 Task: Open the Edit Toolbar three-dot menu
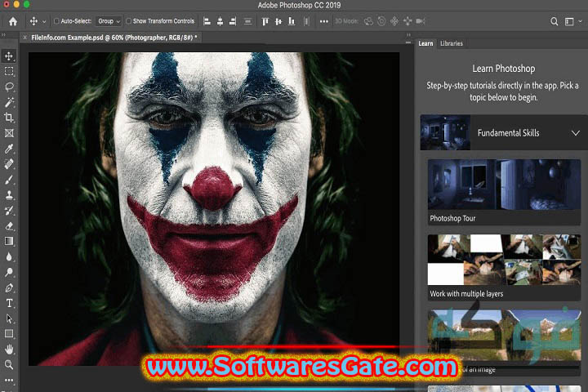point(9,380)
